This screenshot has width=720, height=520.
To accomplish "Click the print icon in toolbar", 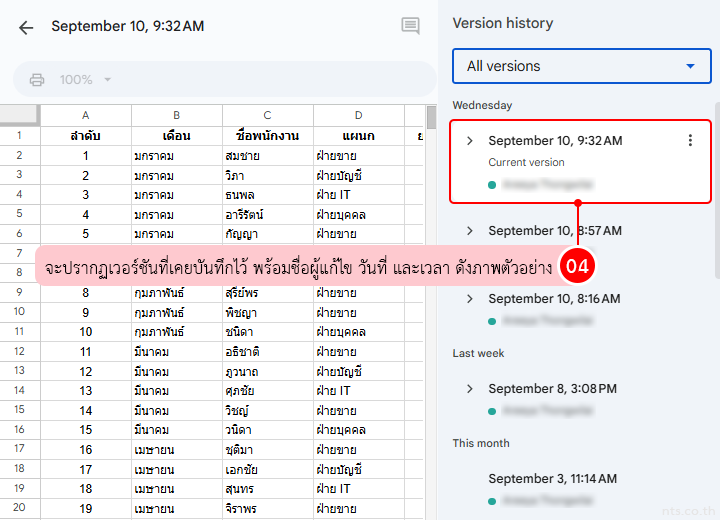I will tap(37, 80).
